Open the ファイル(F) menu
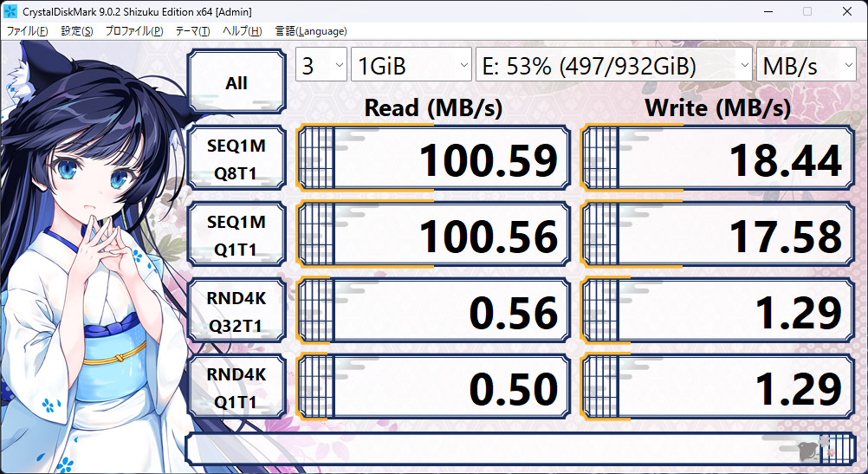Image resolution: width=868 pixels, height=474 pixels. 27,31
